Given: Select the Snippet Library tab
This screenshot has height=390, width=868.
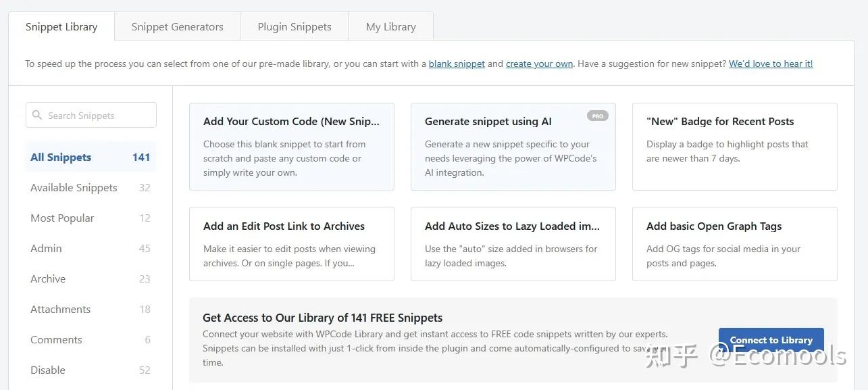Looking at the screenshot, I should pos(61,27).
